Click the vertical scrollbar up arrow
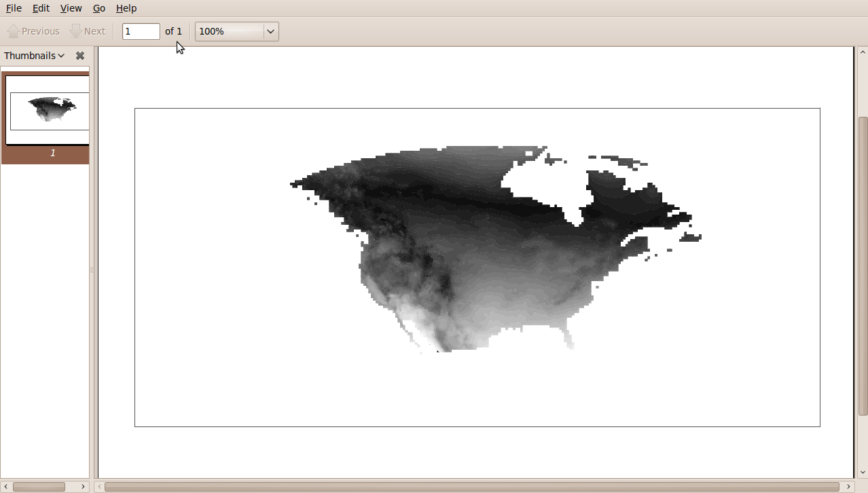The width and height of the screenshot is (868, 493). [x=863, y=52]
